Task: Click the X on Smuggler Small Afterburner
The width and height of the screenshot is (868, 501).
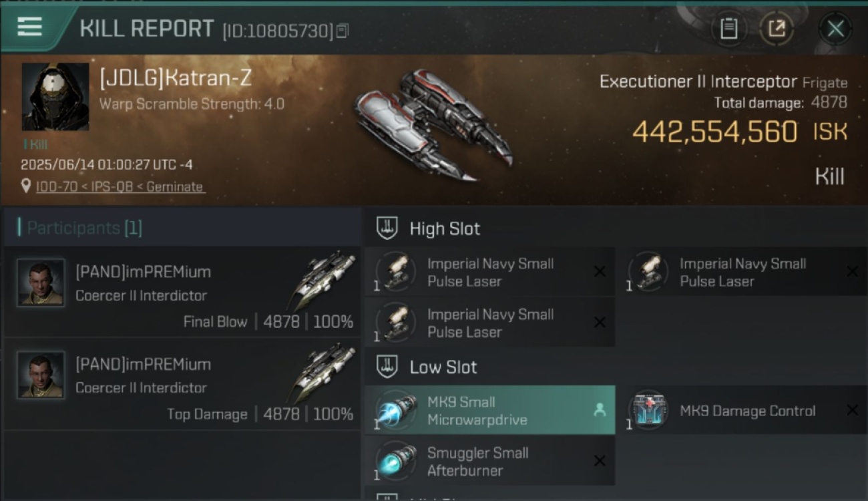Action: pyautogui.click(x=600, y=461)
